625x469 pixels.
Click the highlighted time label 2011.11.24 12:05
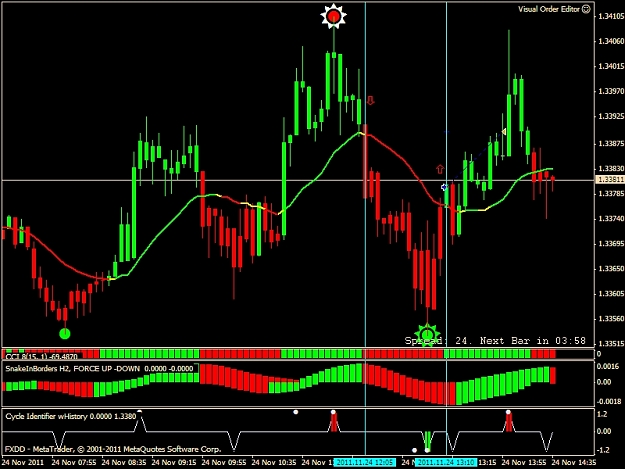point(365,463)
